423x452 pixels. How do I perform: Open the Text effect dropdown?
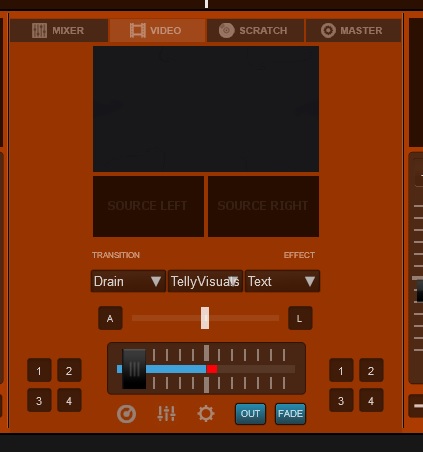tap(282, 281)
